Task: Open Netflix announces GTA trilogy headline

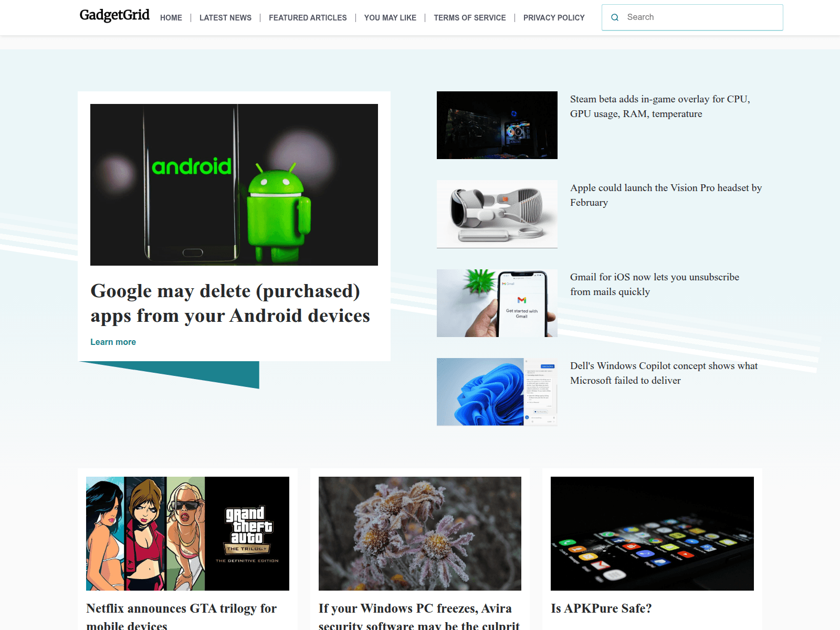Action: (x=181, y=616)
